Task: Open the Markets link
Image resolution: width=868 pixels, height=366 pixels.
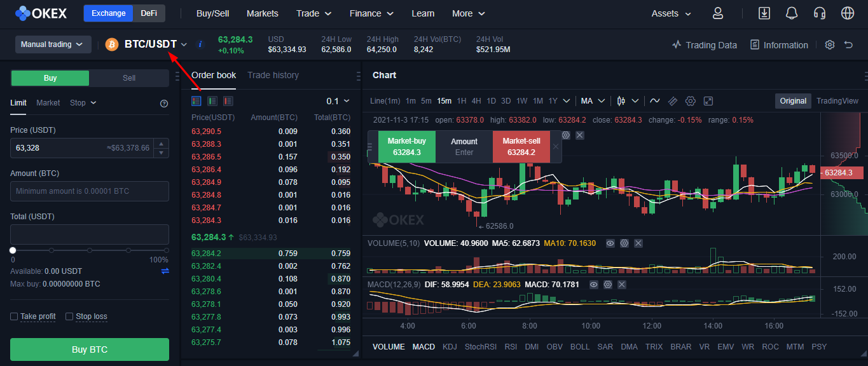Action: tap(263, 13)
